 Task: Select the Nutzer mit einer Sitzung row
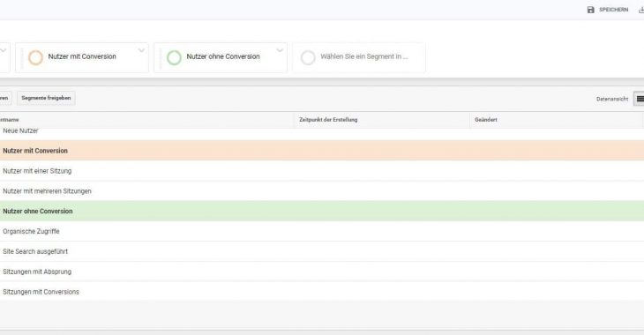click(322, 171)
